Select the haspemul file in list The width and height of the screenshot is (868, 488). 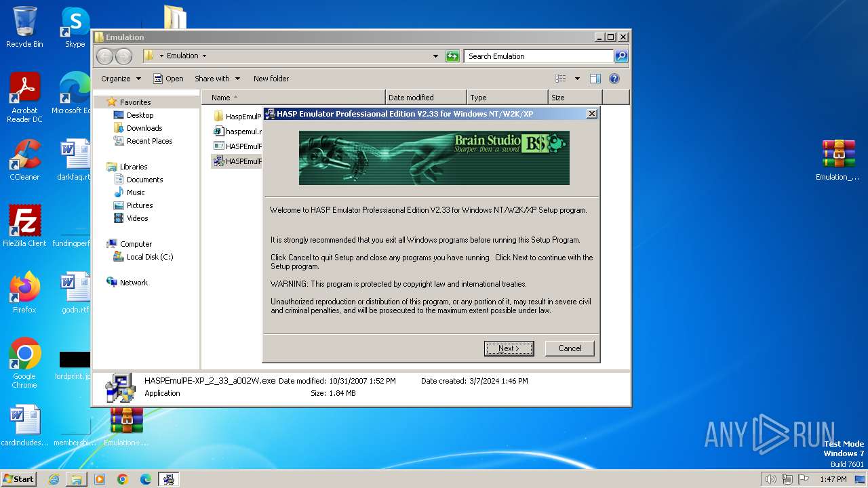coord(237,131)
